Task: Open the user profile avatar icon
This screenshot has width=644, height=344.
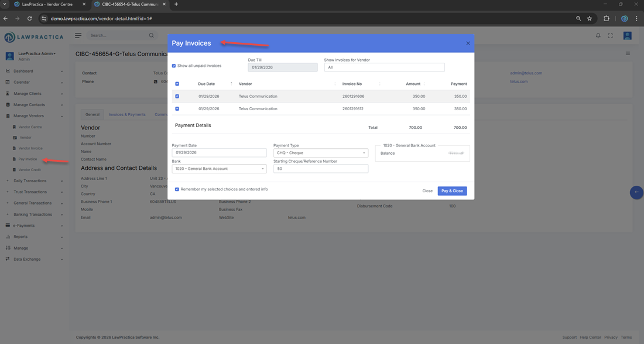Action: pyautogui.click(x=627, y=36)
